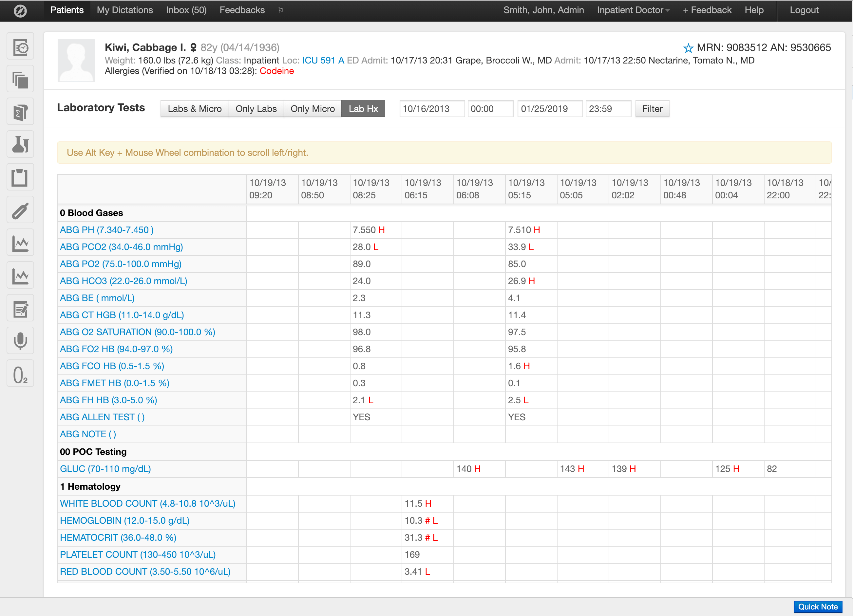Go to Inbox (50)
The image size is (853, 616).
point(186,10)
